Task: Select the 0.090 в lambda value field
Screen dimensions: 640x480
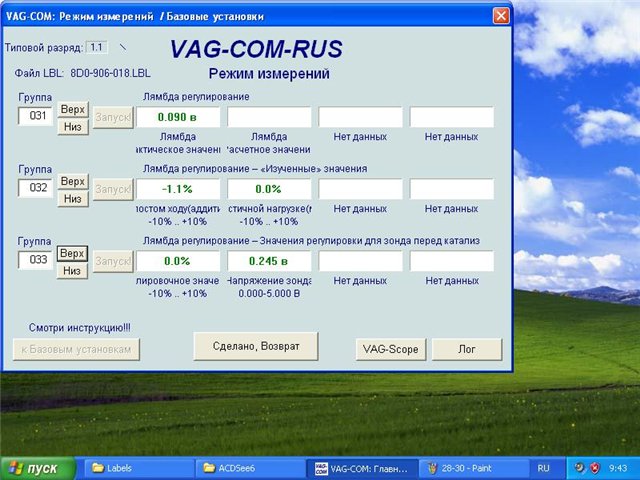Action: pyautogui.click(x=178, y=117)
